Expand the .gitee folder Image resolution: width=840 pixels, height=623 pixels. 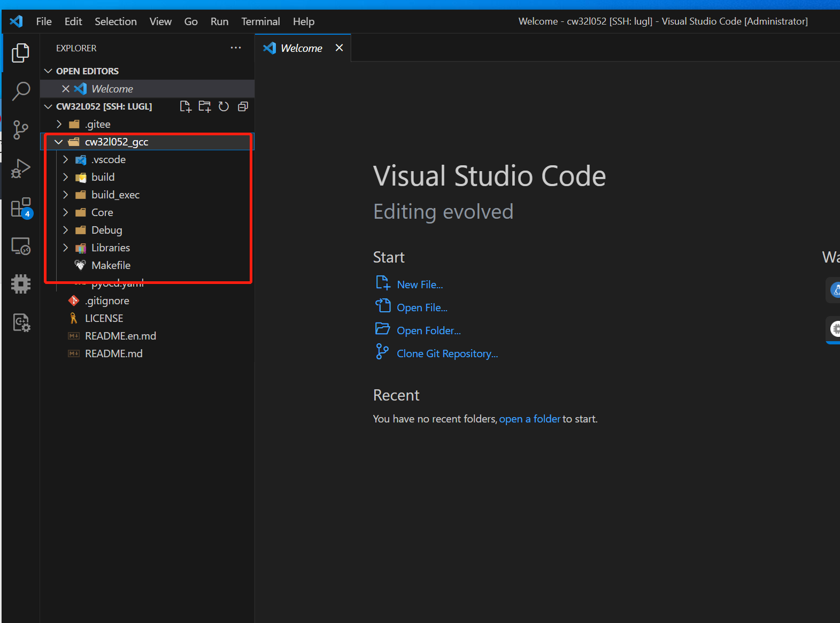click(x=59, y=124)
